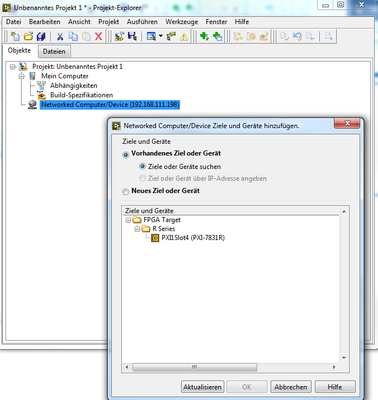Select Projekt: Unbenanntes Projekt 1 row

tap(77, 67)
